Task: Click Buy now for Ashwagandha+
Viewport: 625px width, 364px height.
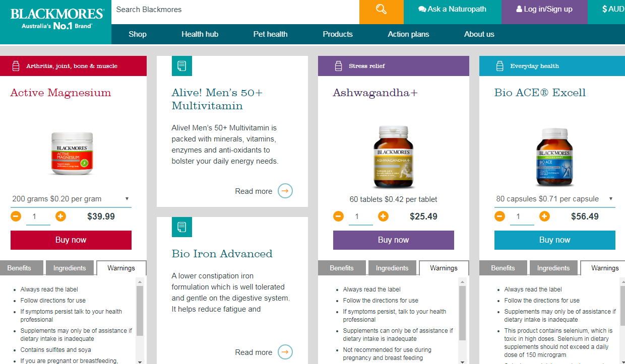Action: point(393,240)
